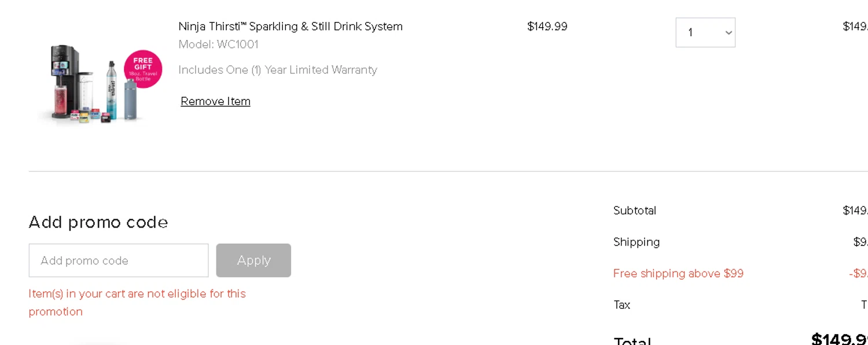The height and width of the screenshot is (345, 868).
Task: Click the red free shipping discount amount
Action: click(x=859, y=273)
